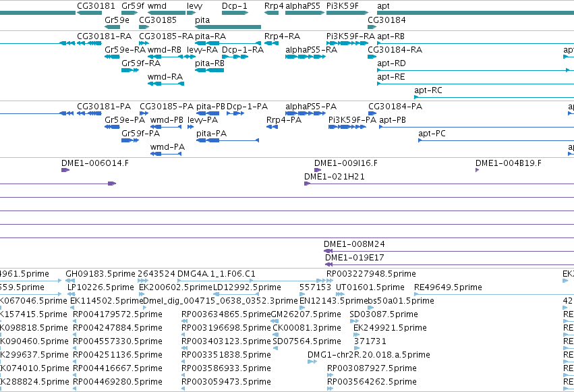The height and width of the screenshot is (392, 574).
Task: Click protein pita-PA
Action: pyautogui.click(x=211, y=134)
